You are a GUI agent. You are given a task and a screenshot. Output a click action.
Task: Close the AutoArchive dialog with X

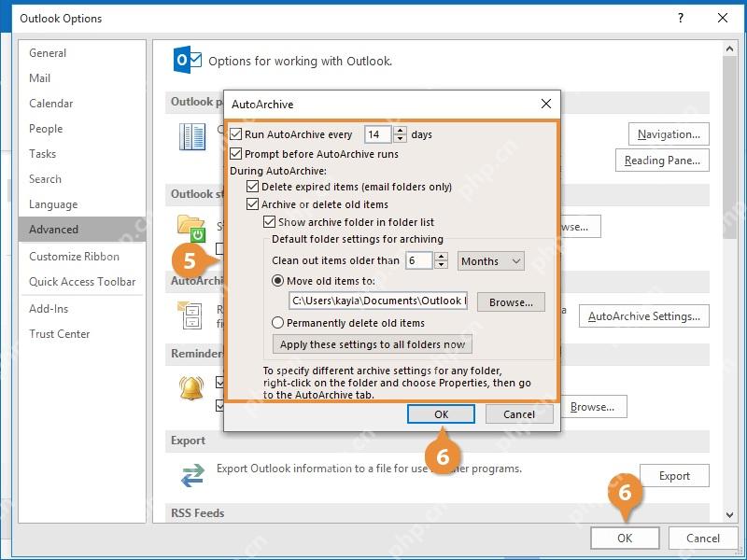[x=546, y=104]
